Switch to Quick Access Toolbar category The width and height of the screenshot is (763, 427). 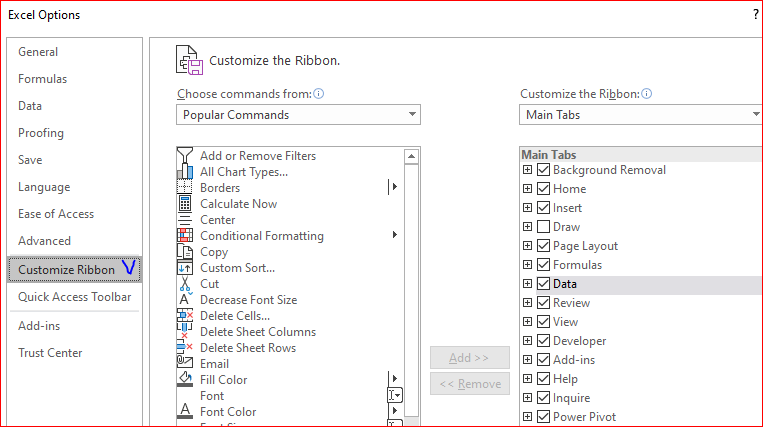(x=74, y=297)
